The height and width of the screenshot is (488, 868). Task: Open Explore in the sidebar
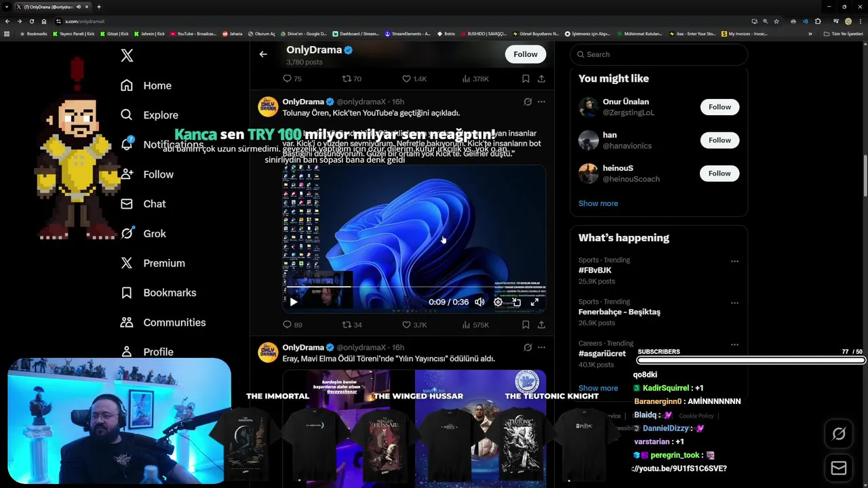coord(149,115)
